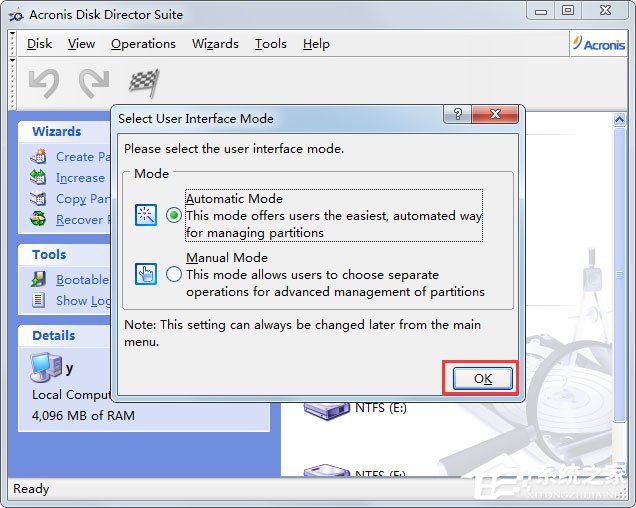Screen dimensions: 636x508
Task: Click the dialog help question mark button
Action: click(x=458, y=114)
